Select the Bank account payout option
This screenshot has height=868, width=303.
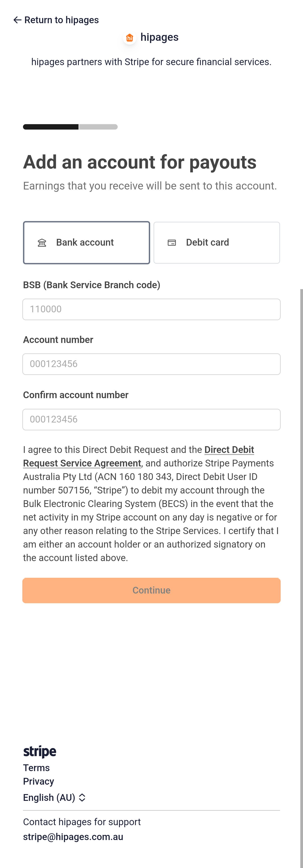86,243
